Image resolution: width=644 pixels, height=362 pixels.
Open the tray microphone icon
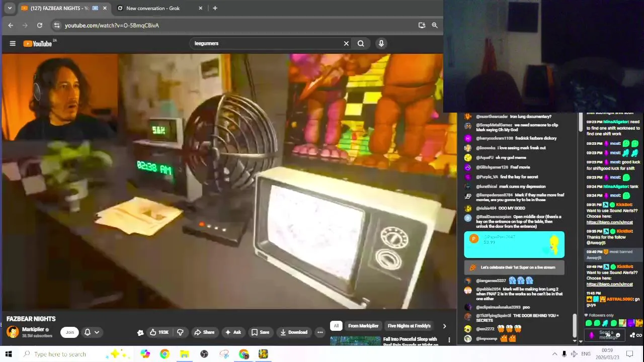pos(564,354)
